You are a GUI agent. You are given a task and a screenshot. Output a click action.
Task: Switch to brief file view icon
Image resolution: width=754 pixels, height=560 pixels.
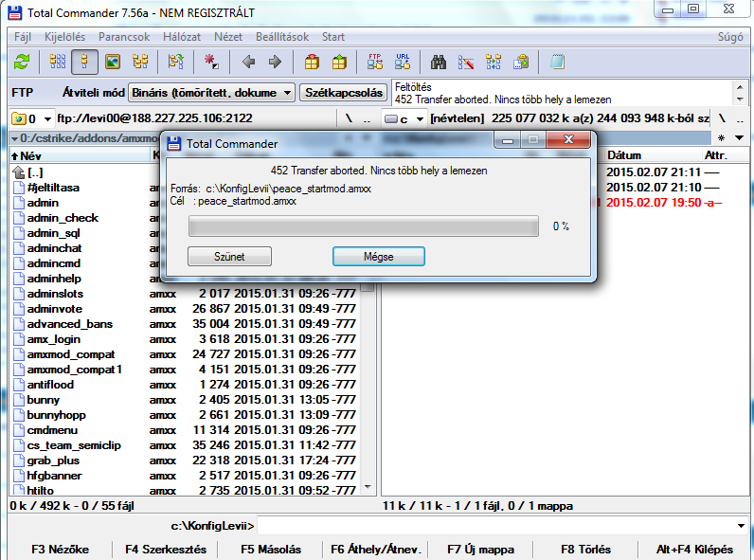[x=58, y=62]
